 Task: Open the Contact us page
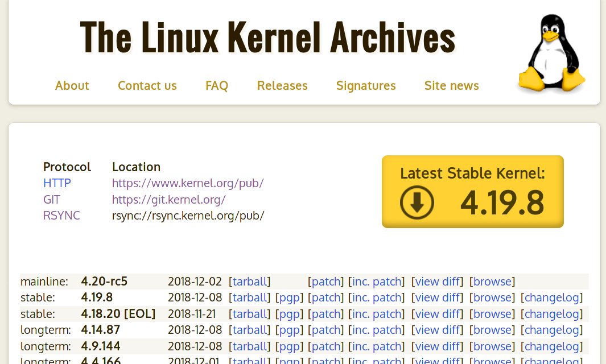147,85
